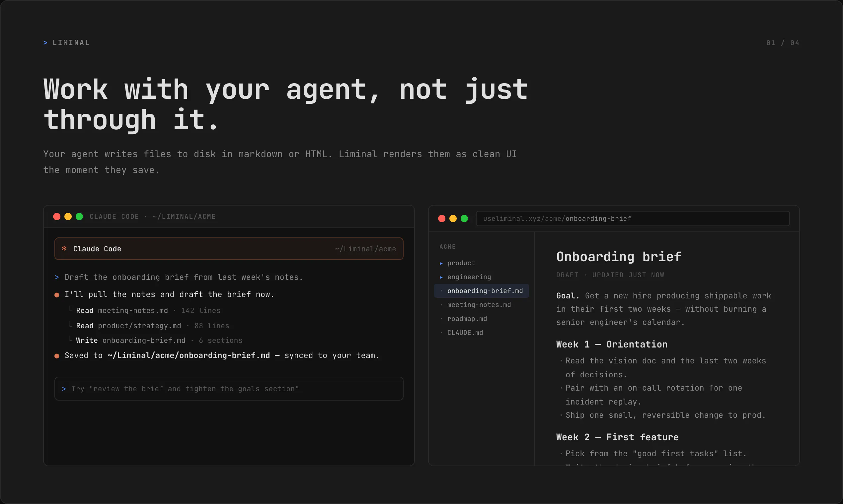Viewport: 843px width, 504px height.
Task: Click the blue chevron in the prompt input
Action: coord(64,389)
